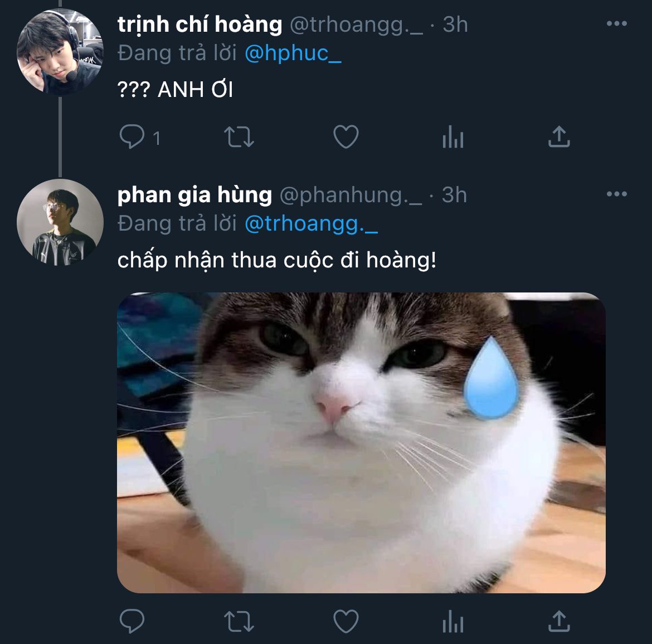Image resolution: width=652 pixels, height=644 pixels.
Task: Retweet the "??? ANH ƠI" tweet
Action: pos(239,137)
